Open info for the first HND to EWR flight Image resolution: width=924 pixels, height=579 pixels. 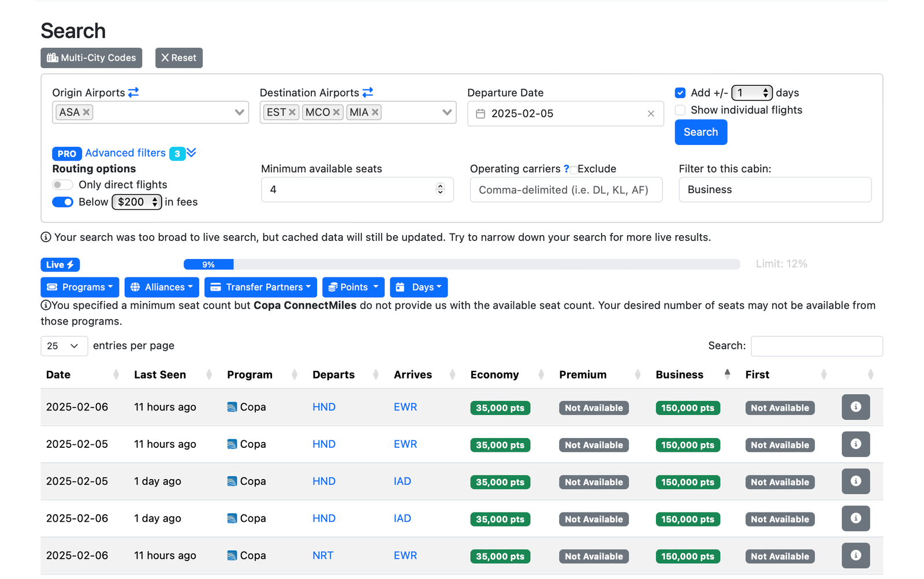855,407
